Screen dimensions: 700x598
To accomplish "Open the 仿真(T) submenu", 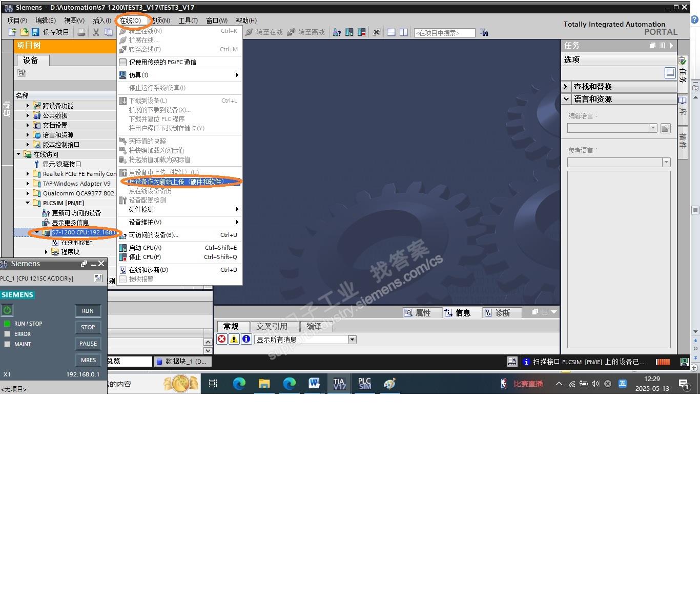I will tap(179, 75).
